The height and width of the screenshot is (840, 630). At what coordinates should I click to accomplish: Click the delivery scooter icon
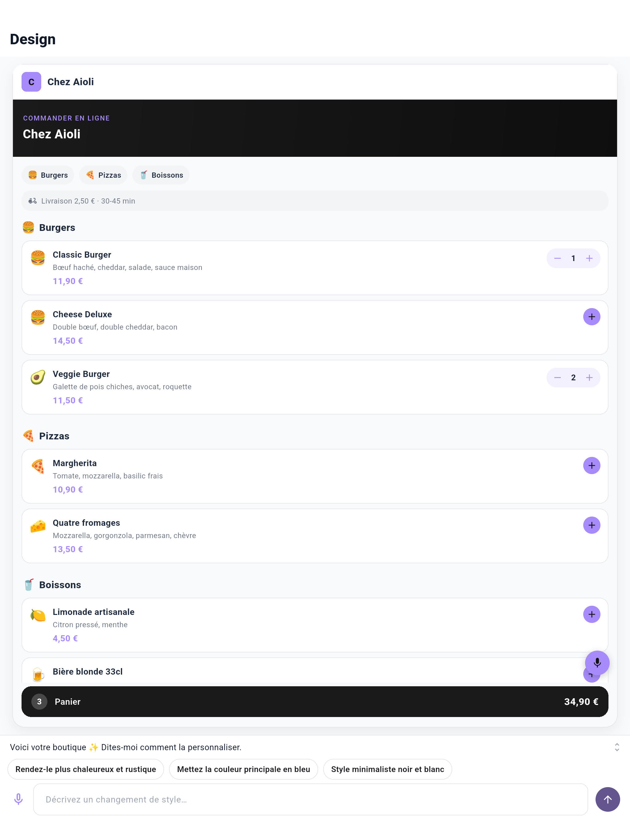pos(33,201)
